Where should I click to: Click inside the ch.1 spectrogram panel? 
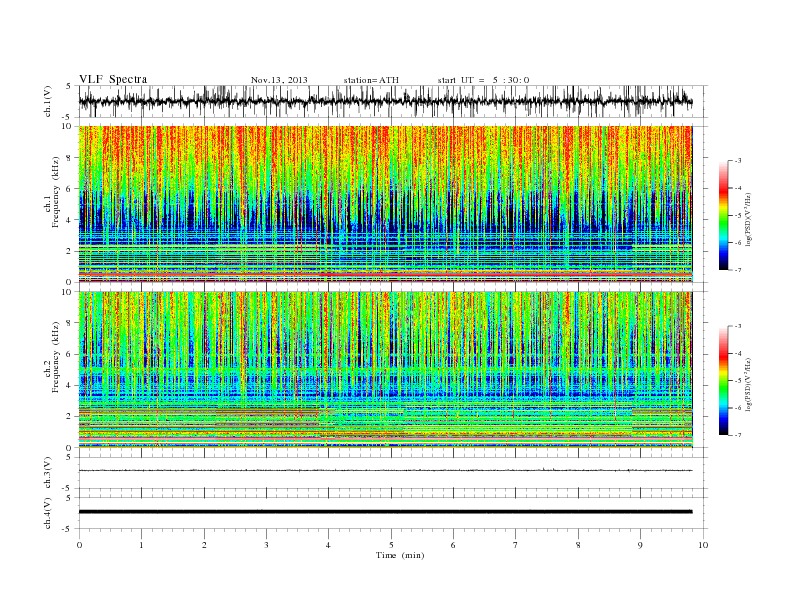(385, 204)
